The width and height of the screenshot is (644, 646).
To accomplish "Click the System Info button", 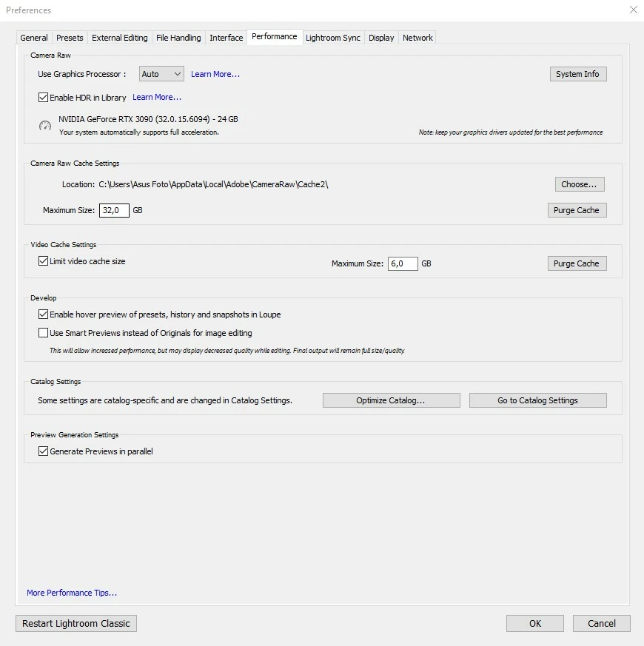I will (577, 74).
